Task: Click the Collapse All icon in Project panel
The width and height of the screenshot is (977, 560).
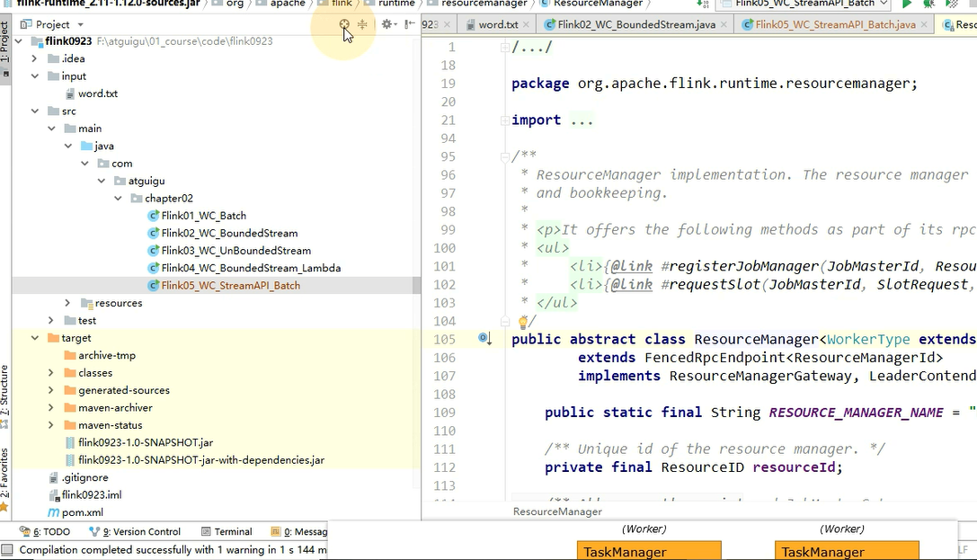Action: click(362, 24)
